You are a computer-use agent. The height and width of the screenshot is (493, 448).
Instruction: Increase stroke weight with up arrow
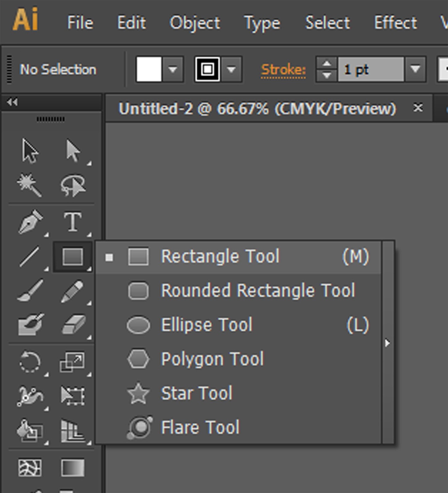pos(327,63)
